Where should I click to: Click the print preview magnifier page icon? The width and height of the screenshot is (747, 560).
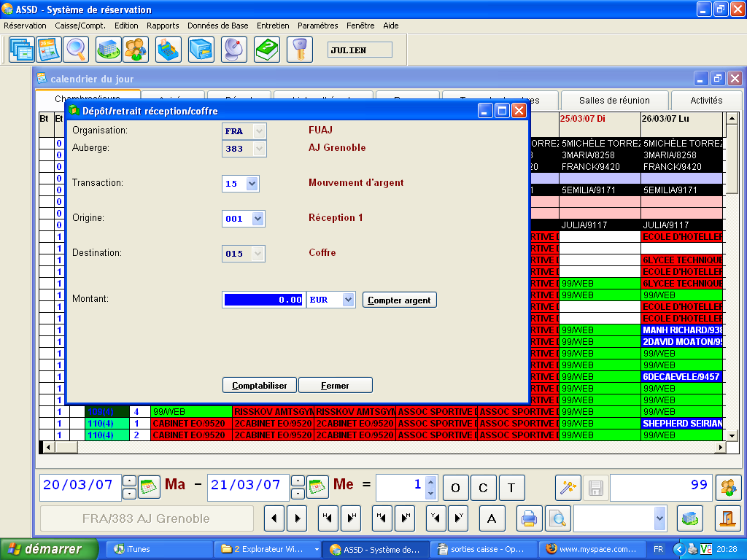pyautogui.click(x=557, y=518)
